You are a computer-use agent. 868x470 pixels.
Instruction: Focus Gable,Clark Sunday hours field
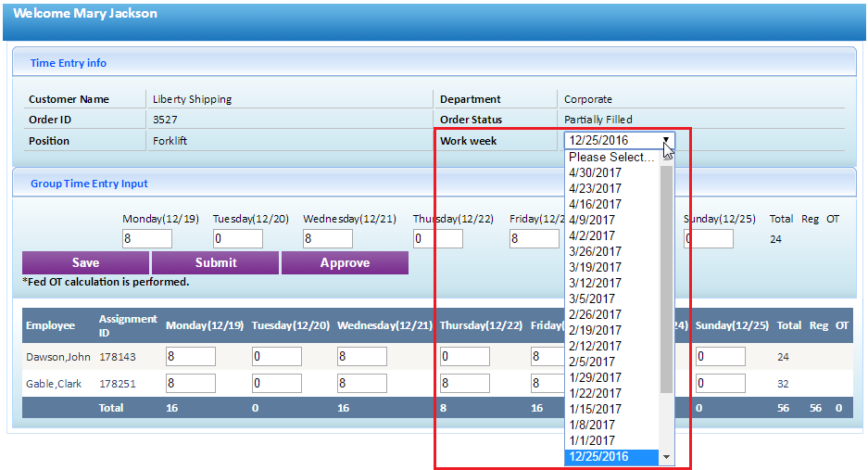click(721, 384)
